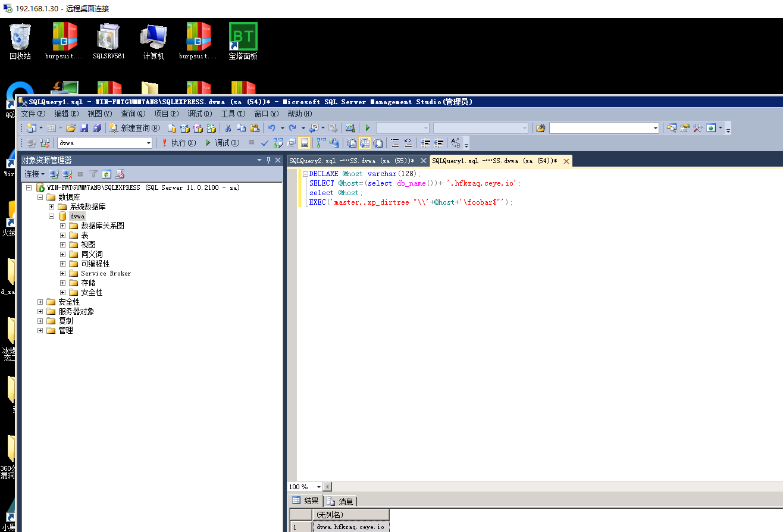The image size is (783, 532).
Task: Toggle Results to Text output mode
Action: [351, 143]
